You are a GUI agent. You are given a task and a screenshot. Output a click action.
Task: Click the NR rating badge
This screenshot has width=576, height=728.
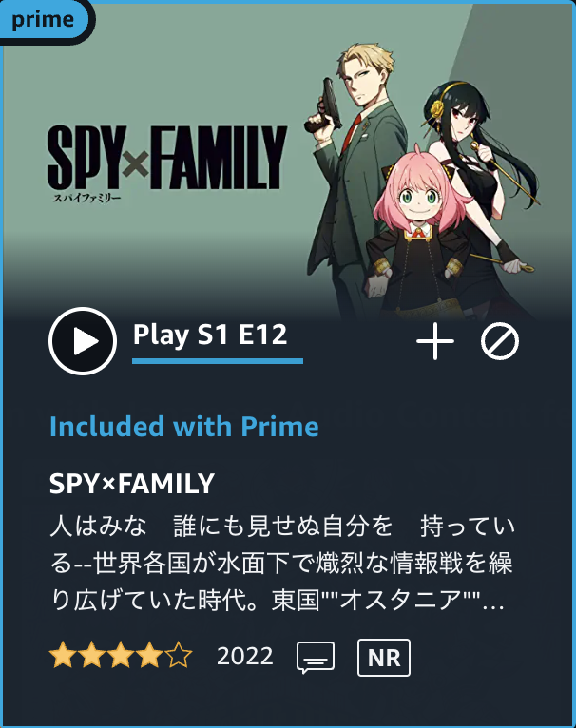[384, 658]
